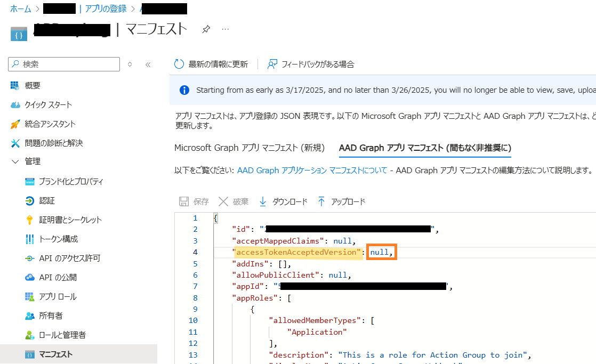
Task: Click the info icon in the blue banner
Action: pyautogui.click(x=184, y=90)
